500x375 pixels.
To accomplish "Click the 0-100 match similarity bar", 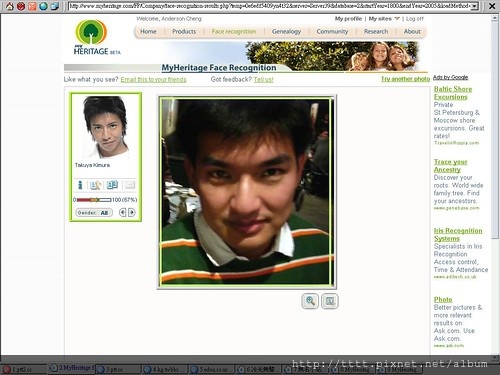I will tap(94, 200).
